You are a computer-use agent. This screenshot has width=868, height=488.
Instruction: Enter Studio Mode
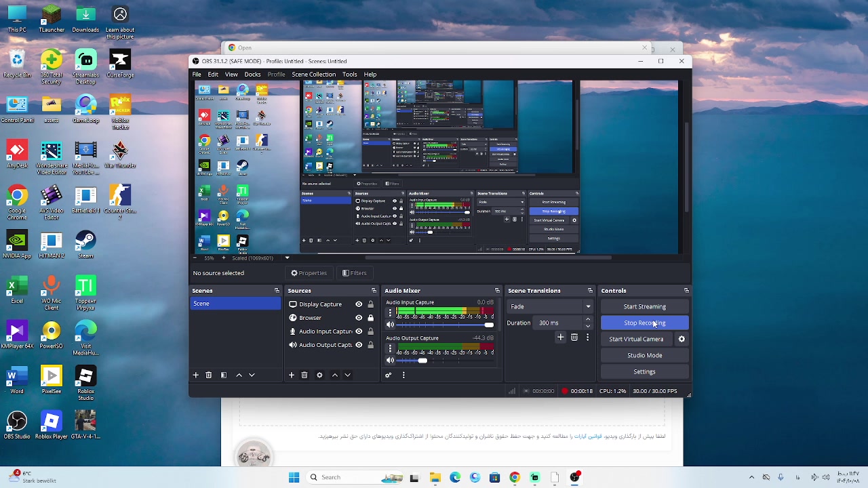coord(644,355)
